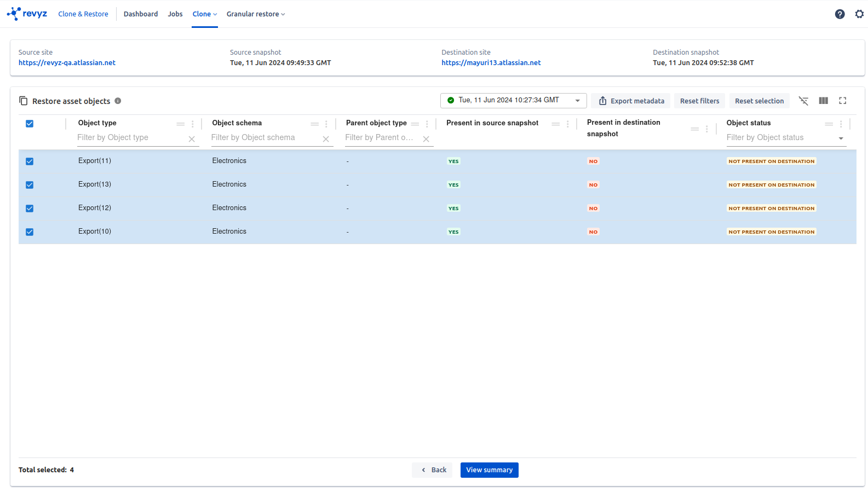Click Object schema column reorder handle
Viewport: 868px width, 498px height.
click(x=315, y=124)
